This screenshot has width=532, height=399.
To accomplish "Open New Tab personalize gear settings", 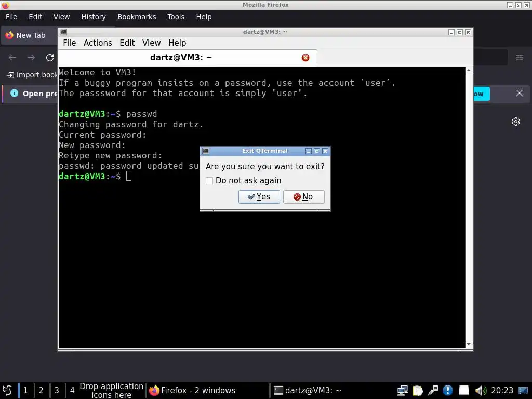I will click(516, 122).
